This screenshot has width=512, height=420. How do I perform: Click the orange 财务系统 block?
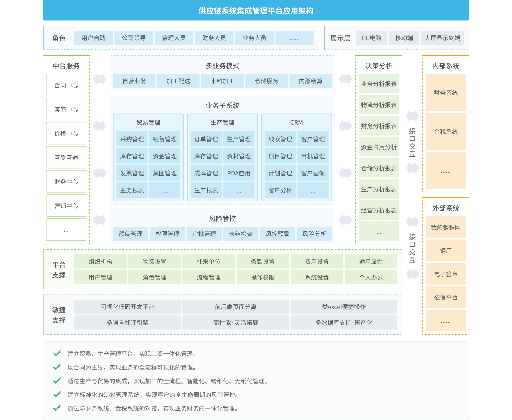(445, 93)
